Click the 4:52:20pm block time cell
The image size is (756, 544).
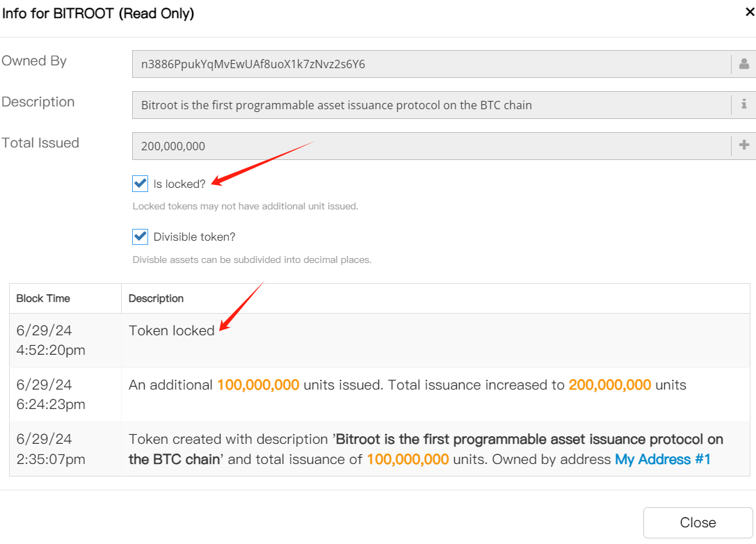[51, 340]
